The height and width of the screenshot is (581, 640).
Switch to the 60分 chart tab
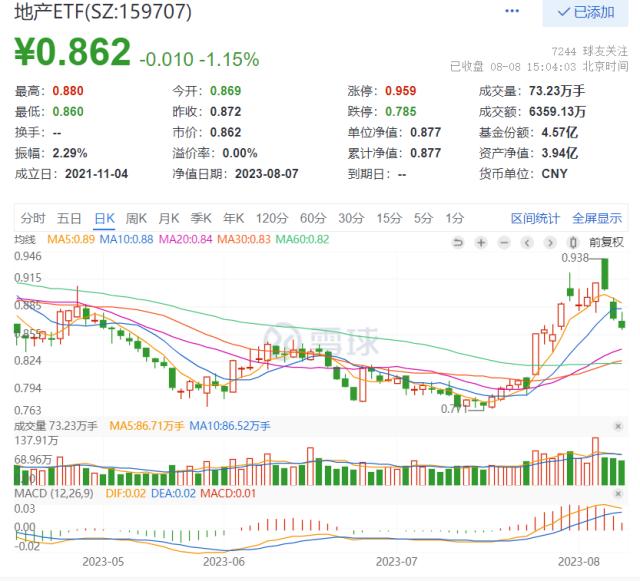tap(313, 218)
